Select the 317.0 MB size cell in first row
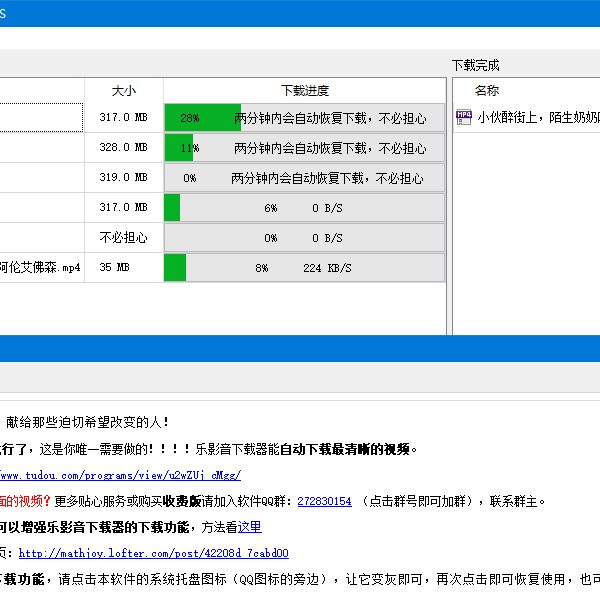 123,118
